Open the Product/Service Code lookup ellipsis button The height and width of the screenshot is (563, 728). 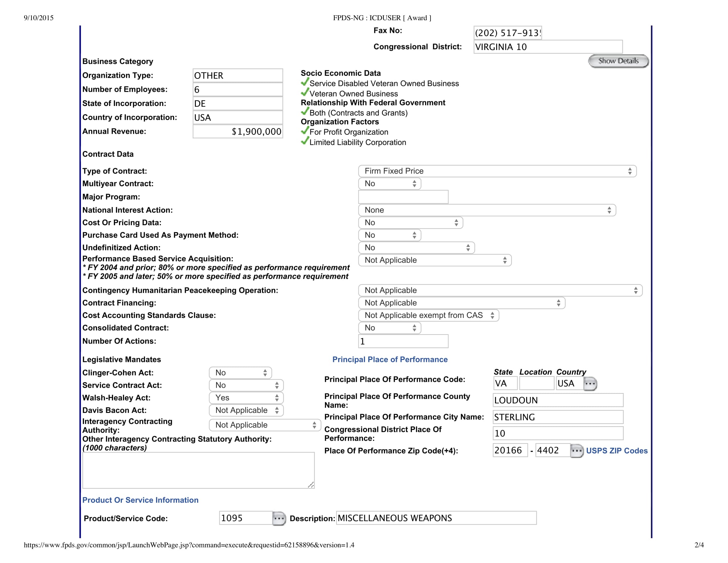pyautogui.click(x=279, y=518)
